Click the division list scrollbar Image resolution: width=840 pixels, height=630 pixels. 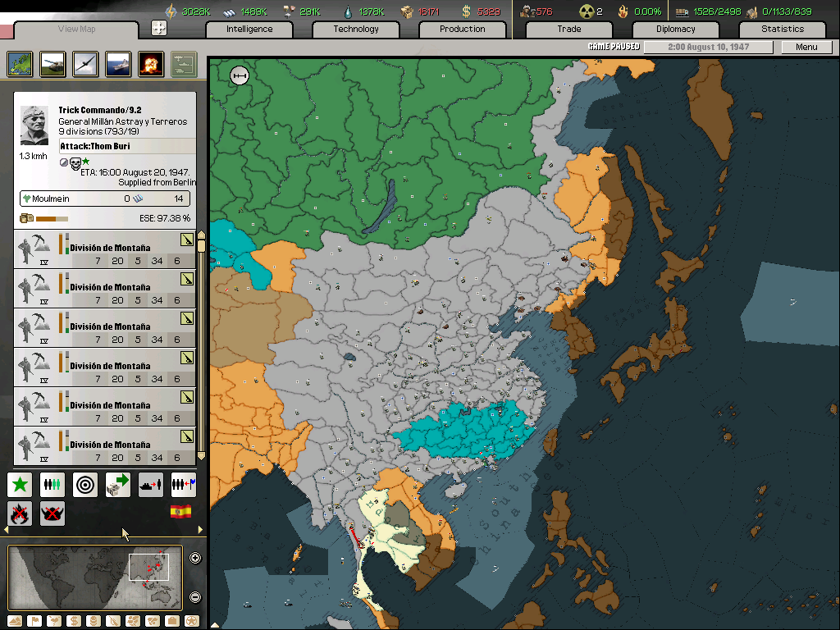click(x=201, y=345)
